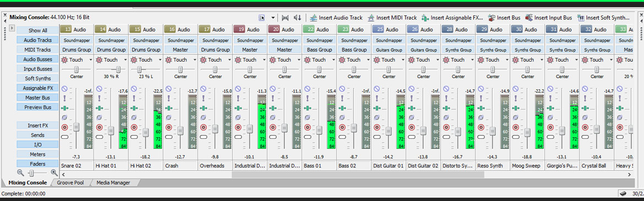Toggle MIDI Tracks visibility

pyautogui.click(x=38, y=50)
